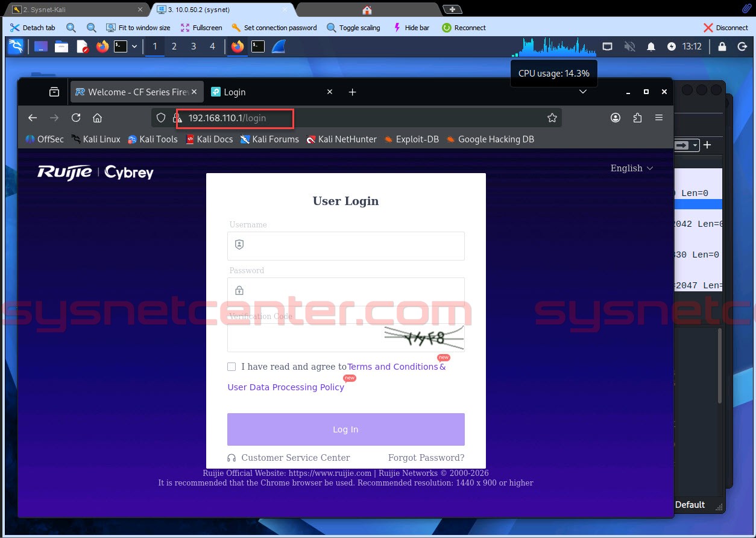Click Fit to window size
This screenshot has height=538, width=756.
[138, 28]
